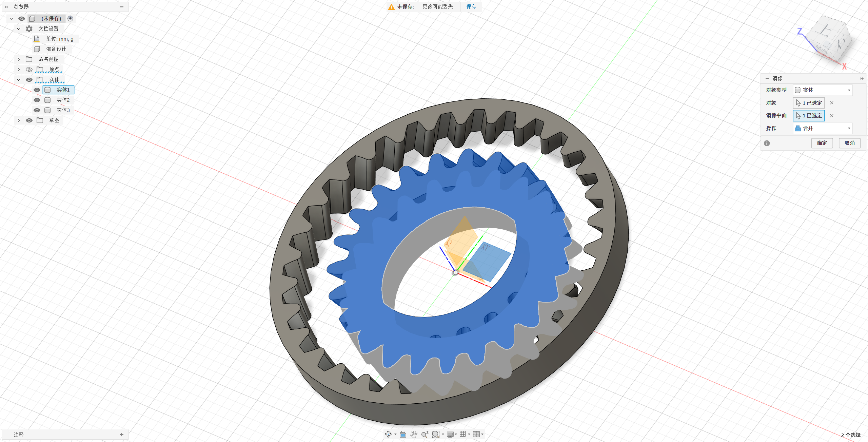Screen dimensions: 868x442
Task: Select the 单位: mm, g tree item
Action: (60, 39)
